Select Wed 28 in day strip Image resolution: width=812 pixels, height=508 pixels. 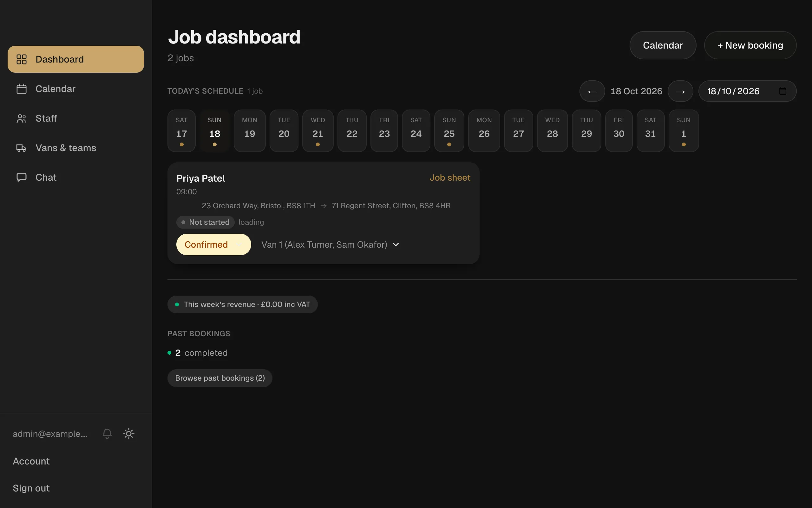coord(552,131)
